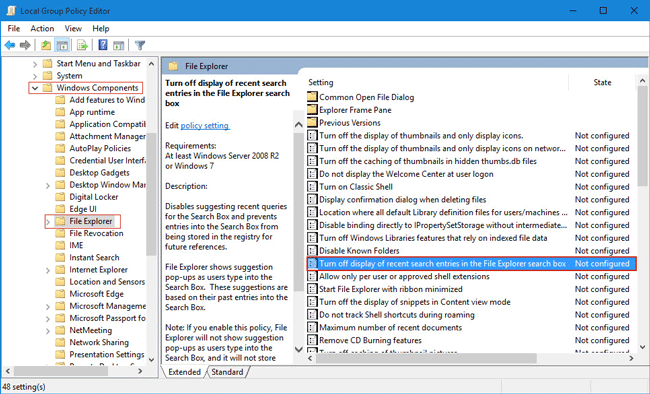Click the description pane scroll down arrow

click(298, 349)
